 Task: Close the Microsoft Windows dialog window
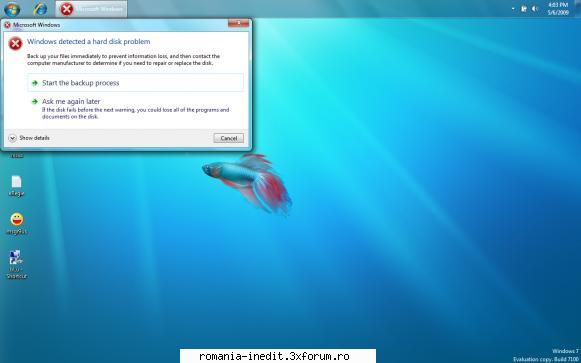click(x=238, y=23)
